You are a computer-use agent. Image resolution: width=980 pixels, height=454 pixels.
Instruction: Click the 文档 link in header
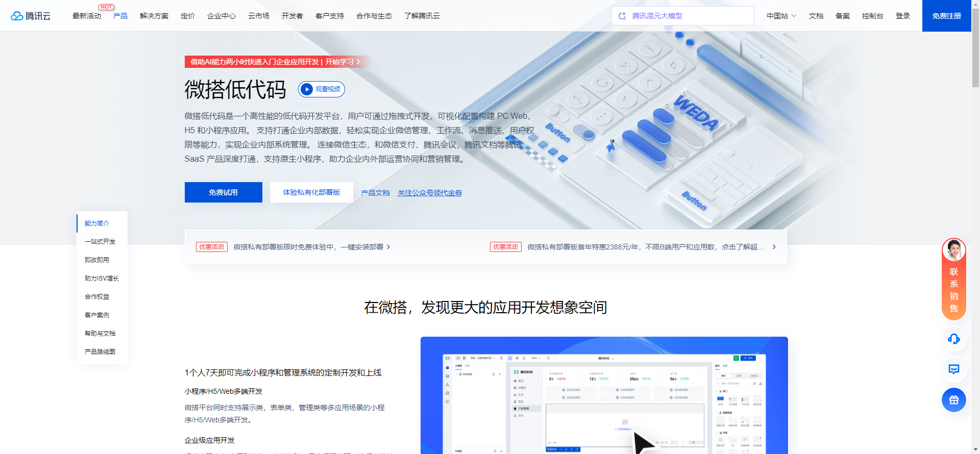click(816, 16)
